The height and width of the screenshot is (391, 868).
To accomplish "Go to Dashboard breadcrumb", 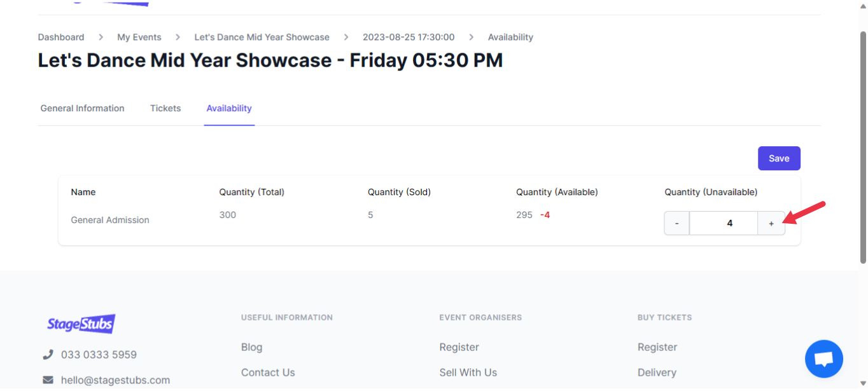I will (61, 38).
